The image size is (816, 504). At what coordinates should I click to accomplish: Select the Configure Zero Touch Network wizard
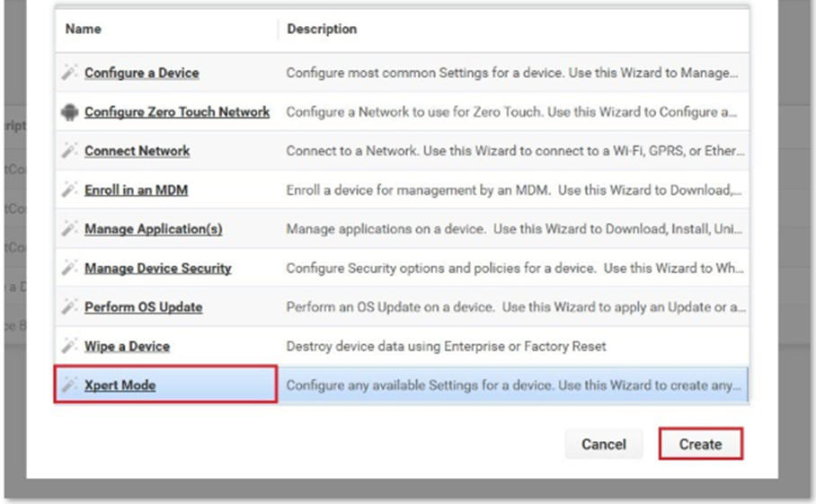coord(177,112)
